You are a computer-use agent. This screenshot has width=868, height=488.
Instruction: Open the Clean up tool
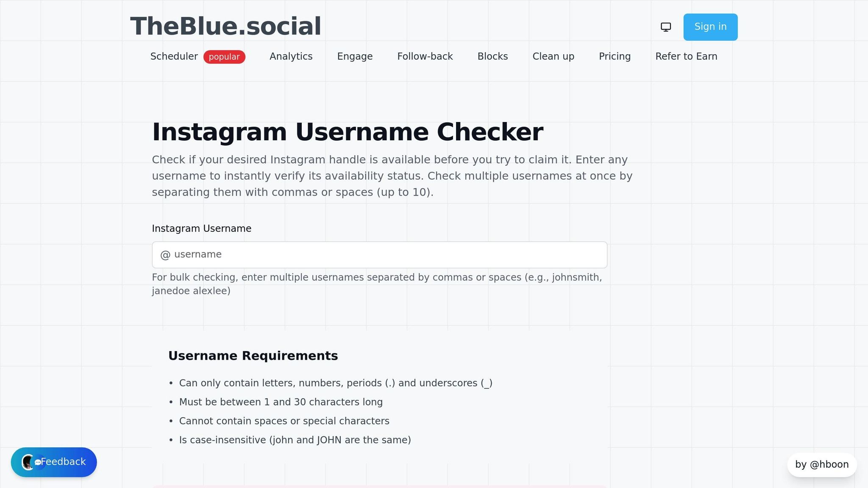553,56
